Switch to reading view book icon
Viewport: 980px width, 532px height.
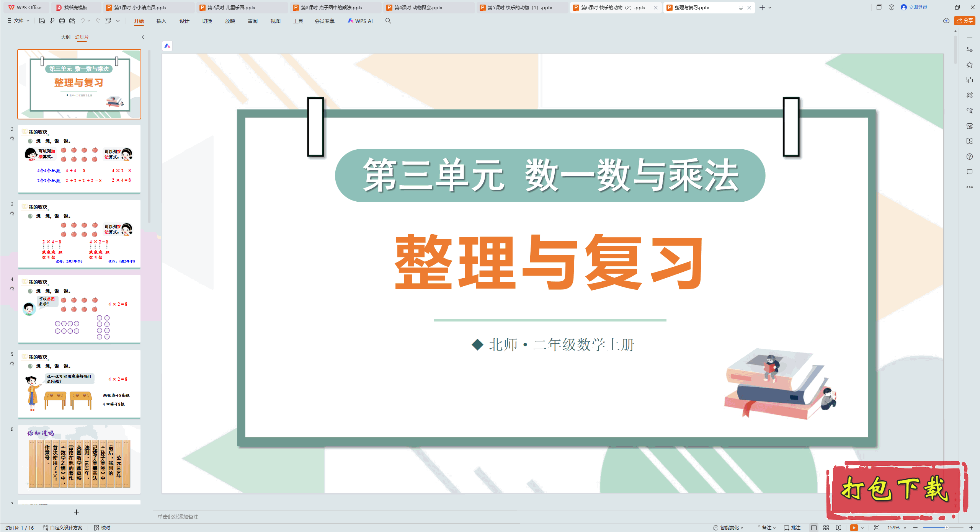pos(838,527)
